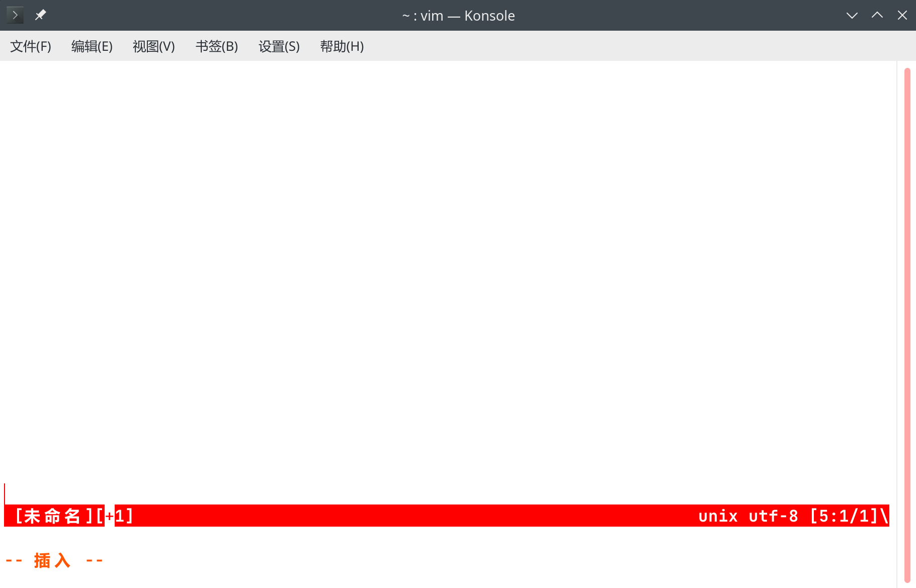Image resolution: width=916 pixels, height=588 pixels.
Task: Click the [5:1/1] position indicator
Action: (844, 516)
